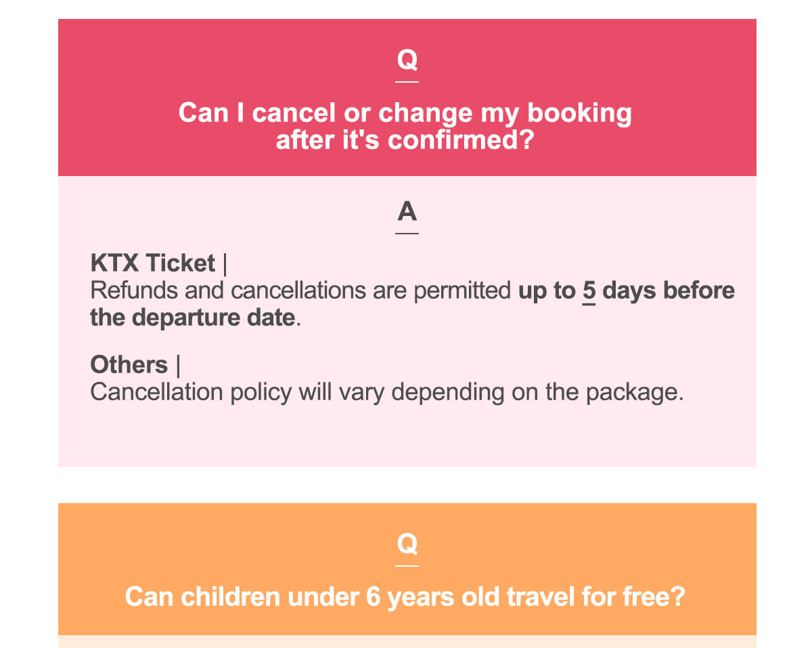Image resolution: width=812 pixels, height=648 pixels.
Task: Click the underline beneath the orange Q
Action: (407, 565)
